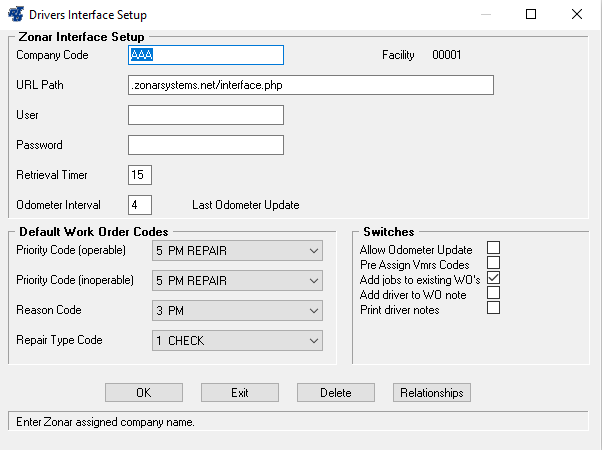Select the User input field
Image resolution: width=602 pixels, height=450 pixels.
[206, 115]
